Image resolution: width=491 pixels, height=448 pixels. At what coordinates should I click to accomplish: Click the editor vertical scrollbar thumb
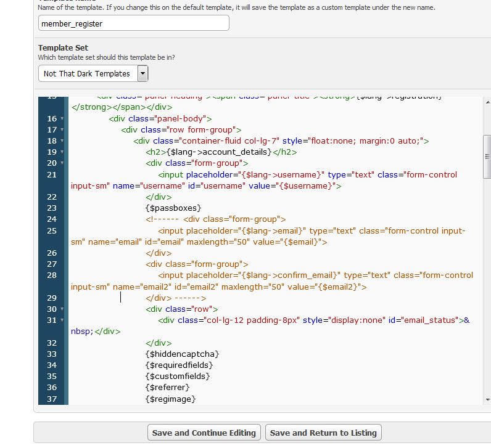pos(487,157)
